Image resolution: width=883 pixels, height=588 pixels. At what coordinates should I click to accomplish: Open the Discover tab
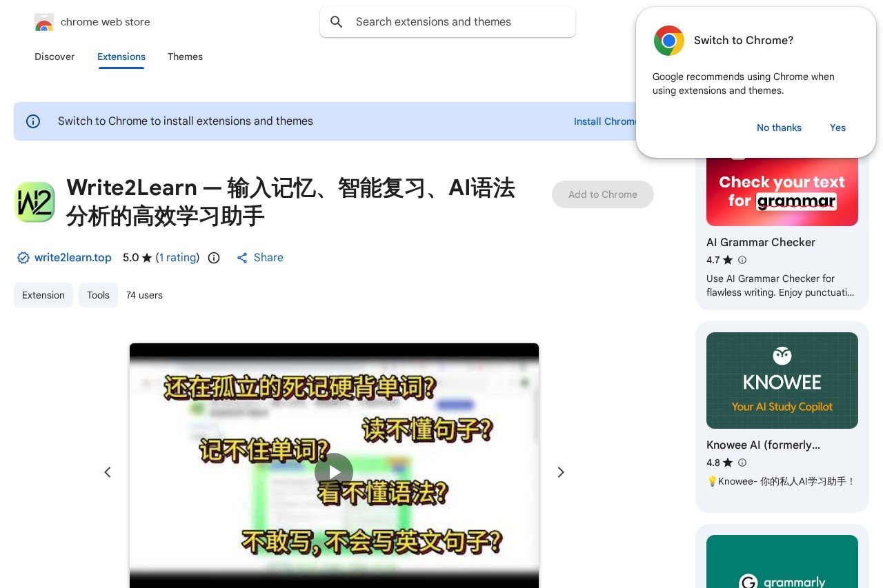click(x=54, y=57)
